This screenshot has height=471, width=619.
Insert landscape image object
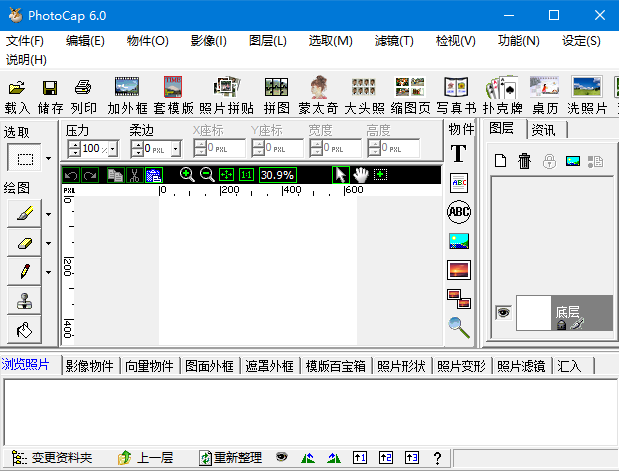459,241
